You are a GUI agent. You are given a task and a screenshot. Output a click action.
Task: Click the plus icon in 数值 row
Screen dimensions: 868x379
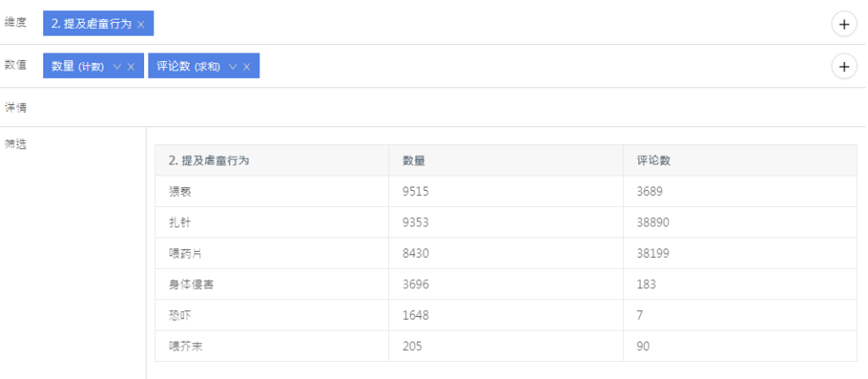coord(843,66)
